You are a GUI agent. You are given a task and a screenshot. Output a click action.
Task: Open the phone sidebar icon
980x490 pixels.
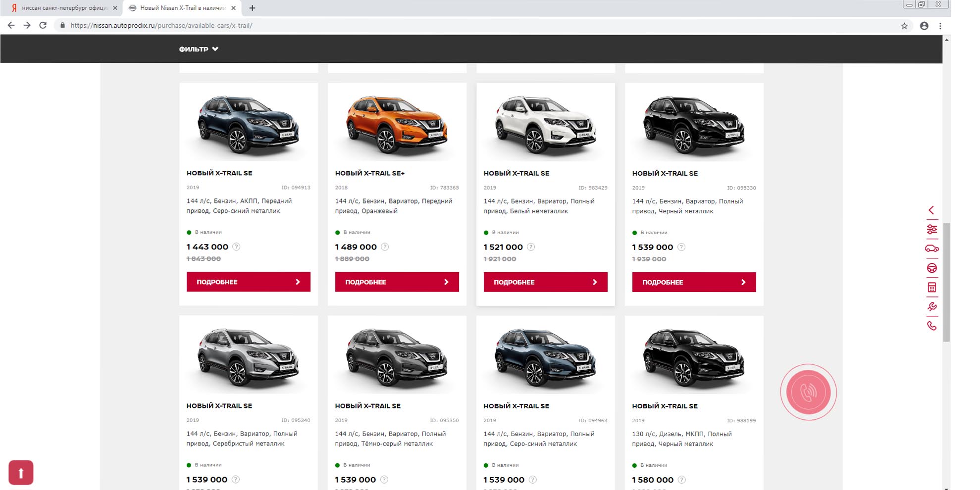[931, 326]
